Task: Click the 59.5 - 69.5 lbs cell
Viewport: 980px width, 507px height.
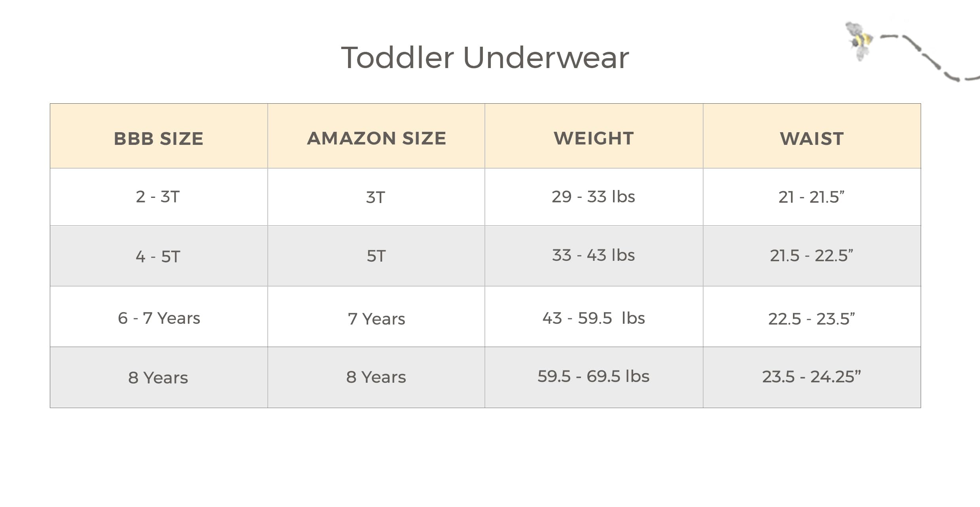Action: tap(594, 377)
